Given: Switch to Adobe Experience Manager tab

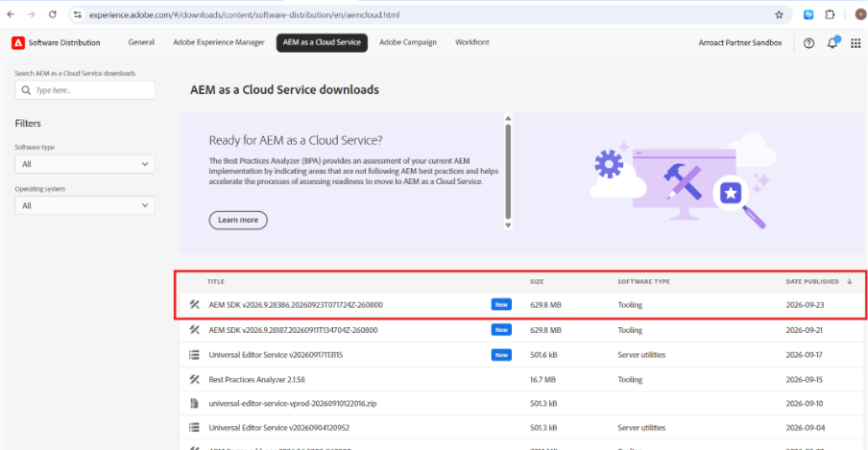Looking at the screenshot, I should (x=219, y=42).
